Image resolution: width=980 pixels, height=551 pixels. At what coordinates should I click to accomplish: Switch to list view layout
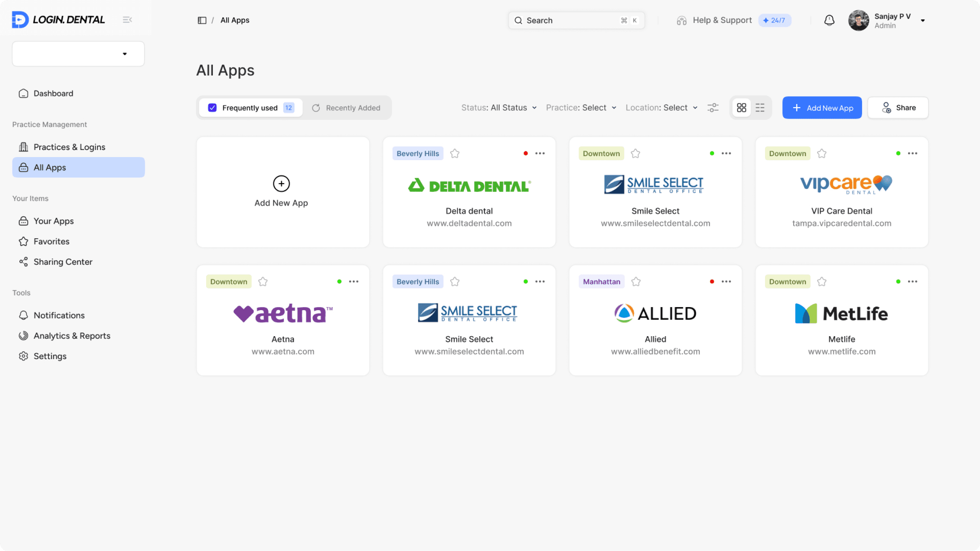click(760, 107)
